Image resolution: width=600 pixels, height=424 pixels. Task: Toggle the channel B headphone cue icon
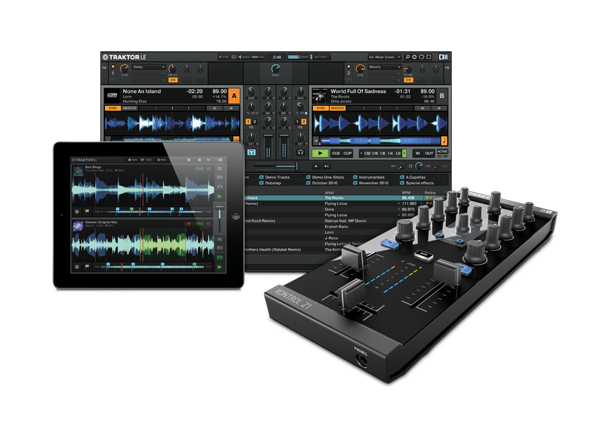pyautogui.click(x=301, y=152)
